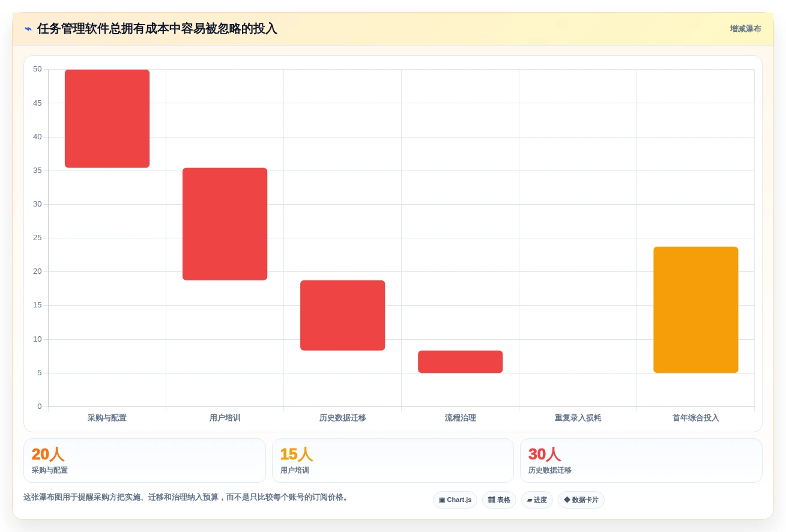Click the red 历史数据迁移 waterfall bar
Image resolution: width=786 pixels, height=532 pixels.
click(342, 315)
